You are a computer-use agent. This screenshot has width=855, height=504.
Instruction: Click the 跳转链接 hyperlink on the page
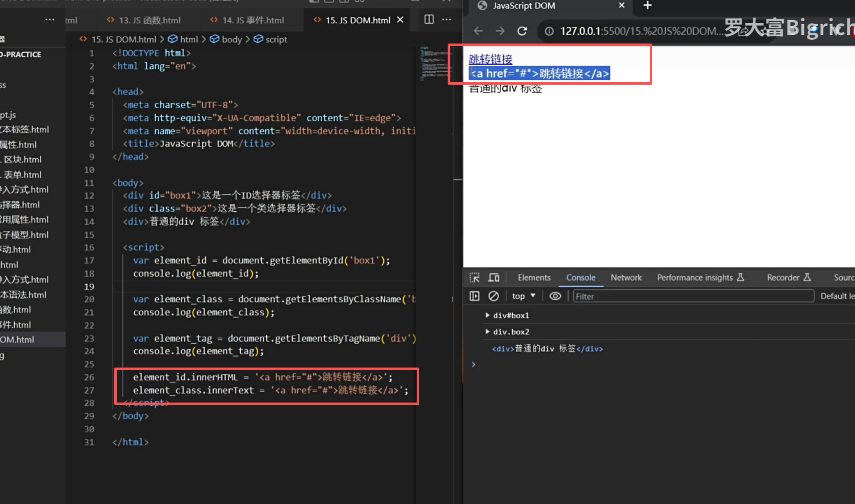490,59
